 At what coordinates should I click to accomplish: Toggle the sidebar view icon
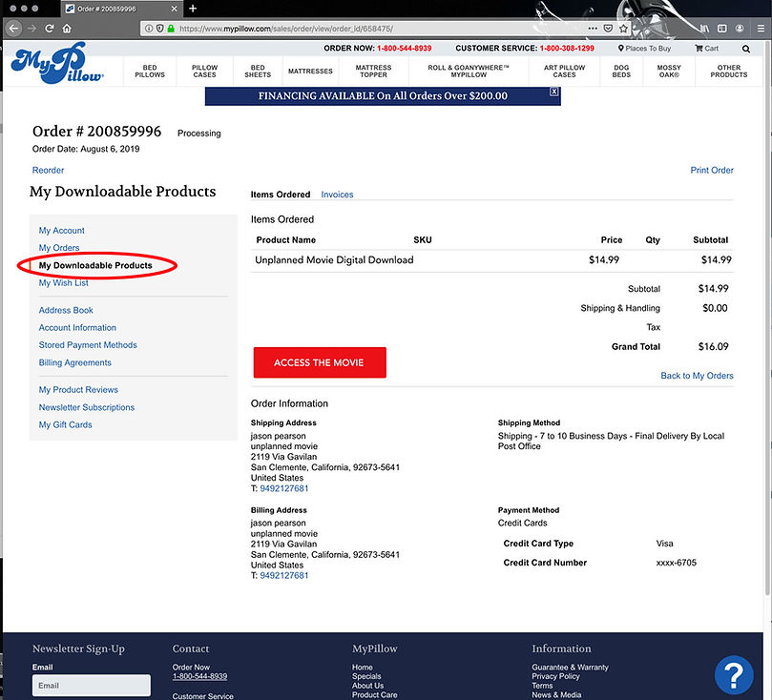(721, 29)
